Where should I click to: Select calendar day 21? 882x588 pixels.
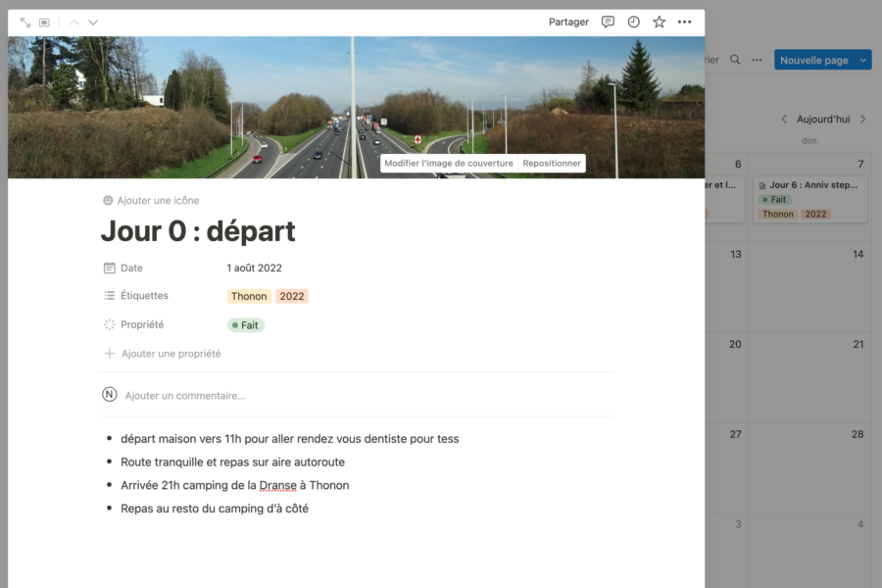click(857, 344)
